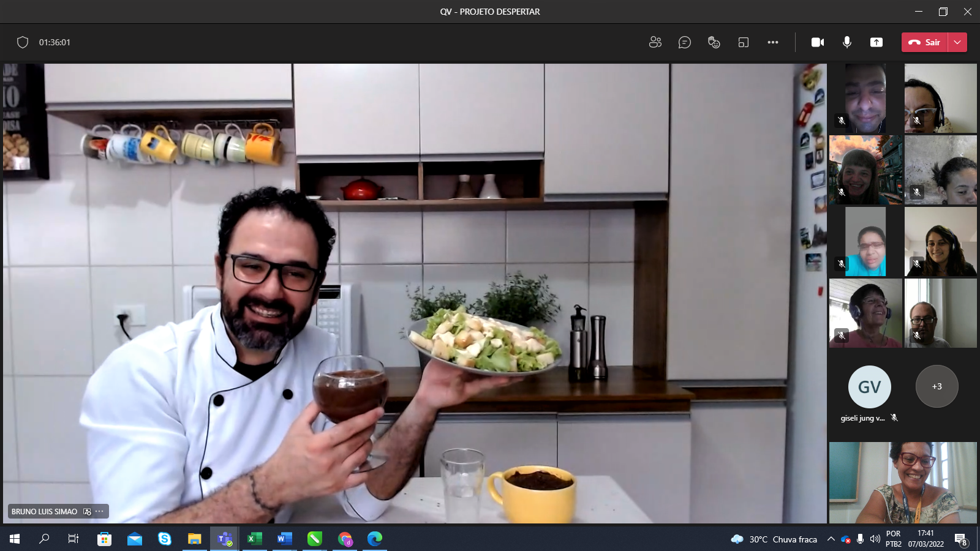
Task: Show hidden system tray icons chevron
Action: click(x=831, y=539)
